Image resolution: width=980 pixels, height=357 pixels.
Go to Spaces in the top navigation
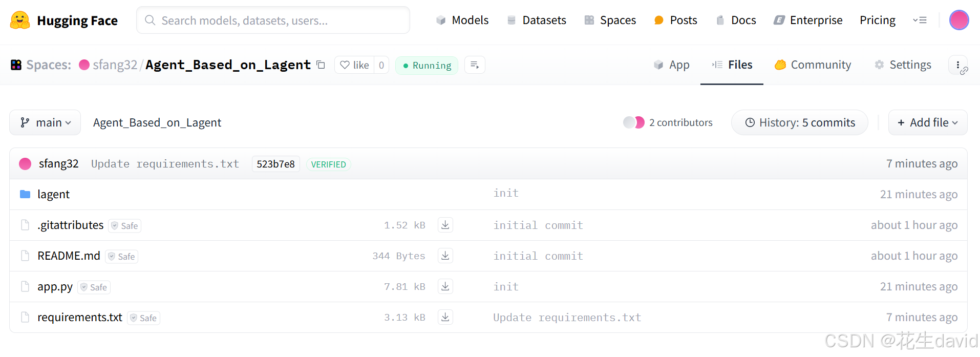[x=610, y=20]
